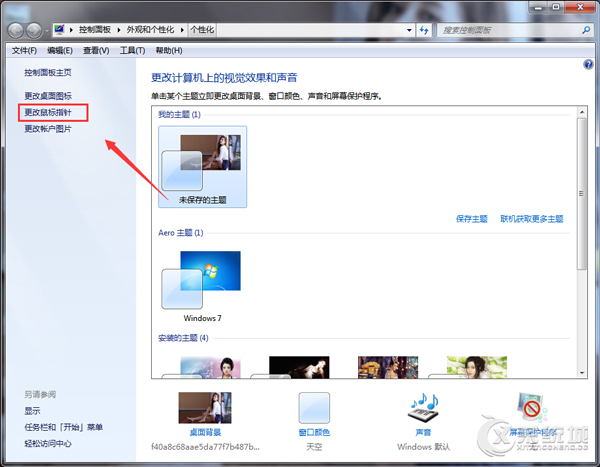
Task: Open the 工具(T) menu
Action: pos(132,51)
